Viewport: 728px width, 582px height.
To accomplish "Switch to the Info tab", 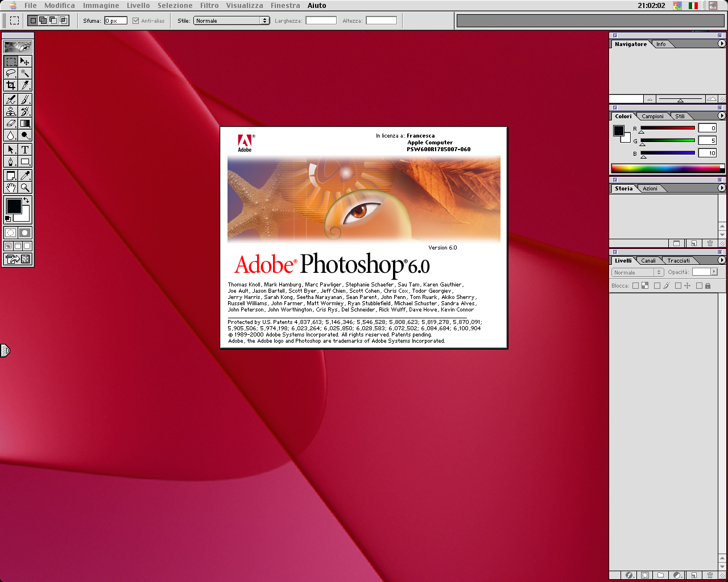I will pos(661,44).
